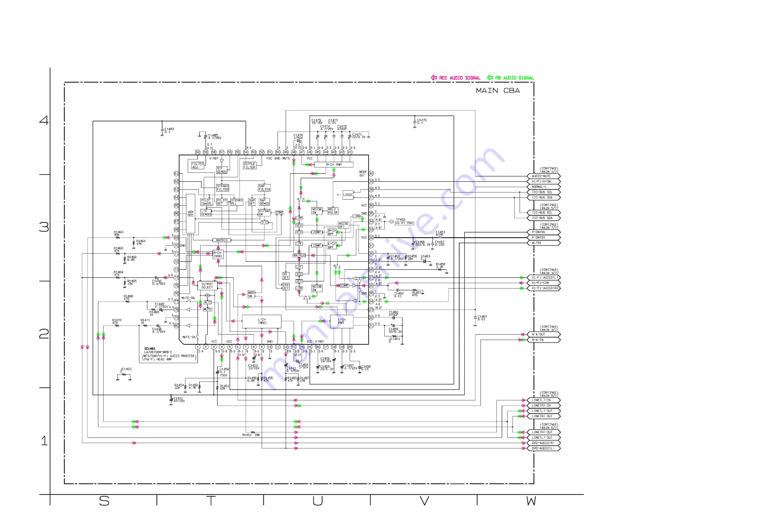Select the ST/SAP SW block

tap(265, 213)
